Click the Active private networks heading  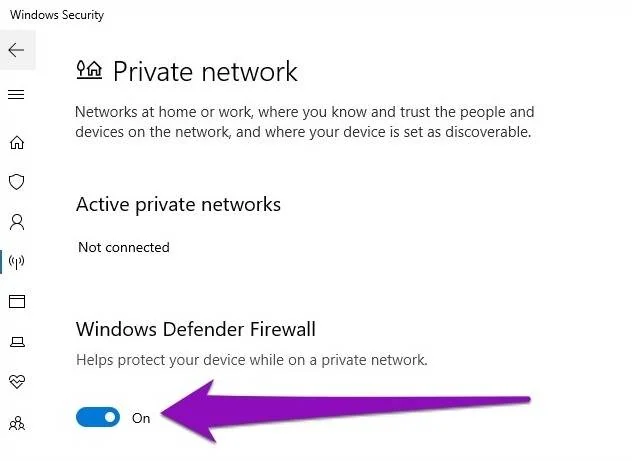pos(178,204)
